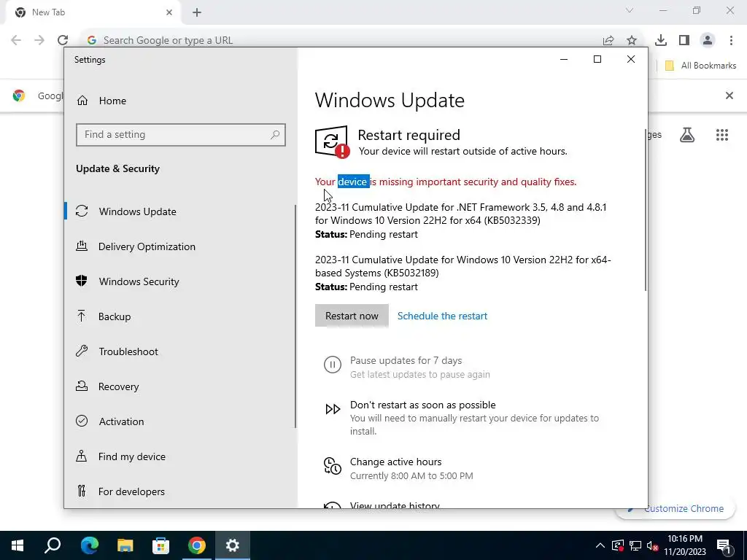Click Customize Chrome button
This screenshot has width=747, height=560.
677,508
